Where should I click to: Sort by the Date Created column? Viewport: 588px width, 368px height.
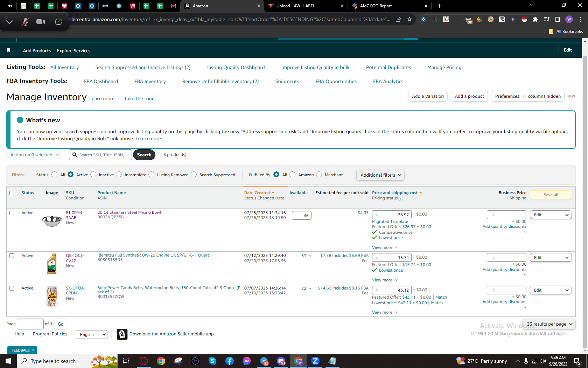point(259,193)
